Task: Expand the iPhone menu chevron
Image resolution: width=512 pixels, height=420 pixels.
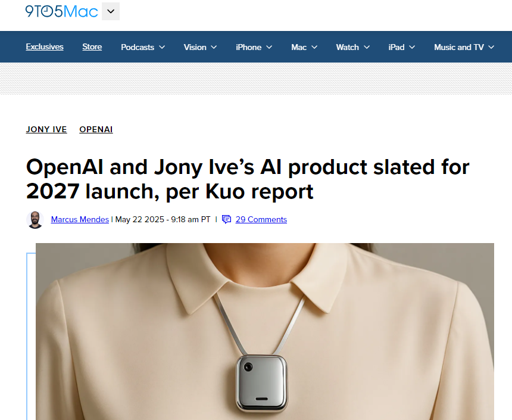Action: 269,48
